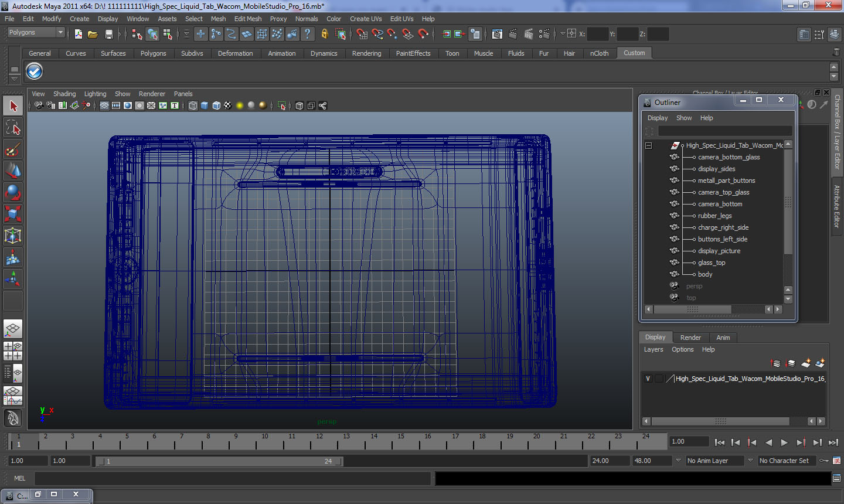844x504 pixels.
Task: Click the checkmark shelf button
Action: [x=35, y=71]
